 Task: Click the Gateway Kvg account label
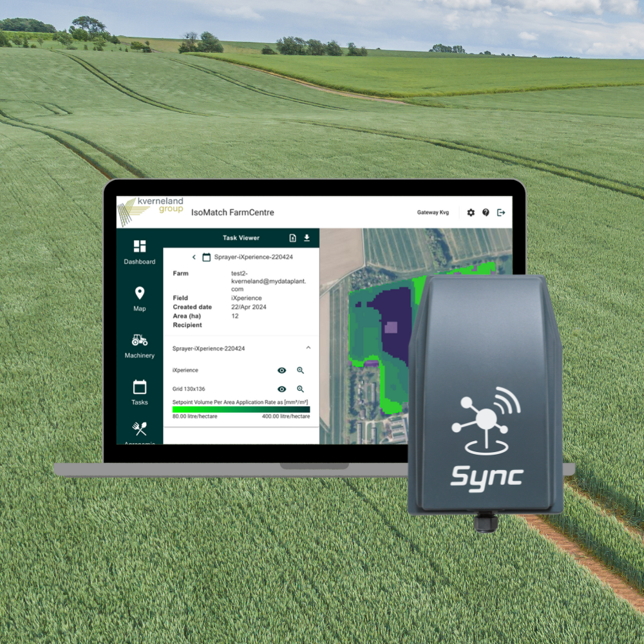click(x=433, y=213)
